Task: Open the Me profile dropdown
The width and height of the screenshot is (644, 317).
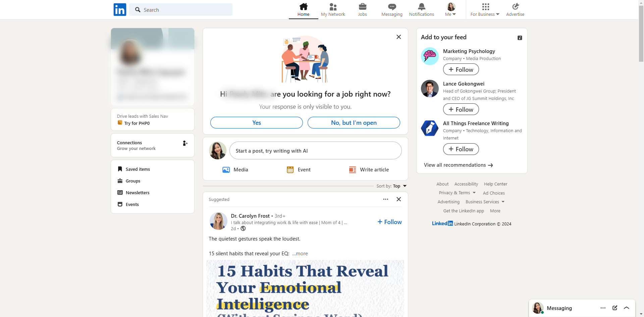Action: click(451, 9)
